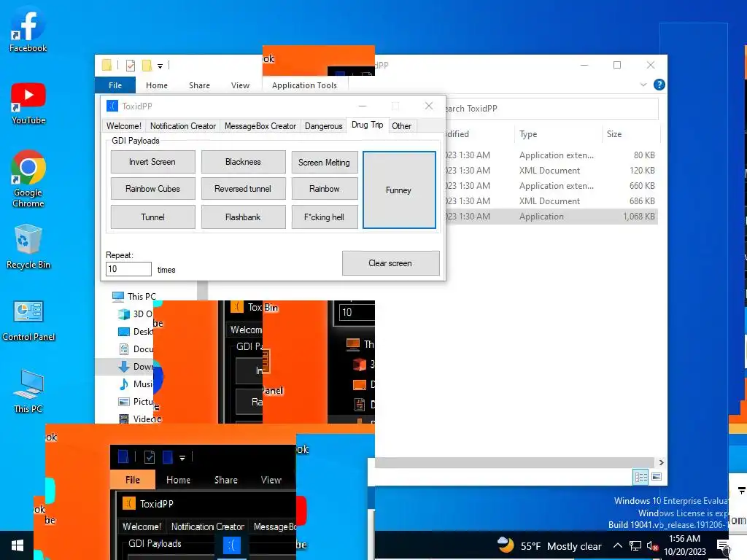Image resolution: width=747 pixels, height=560 pixels.
Task: Click the F*cking hell button
Action: pos(325,217)
